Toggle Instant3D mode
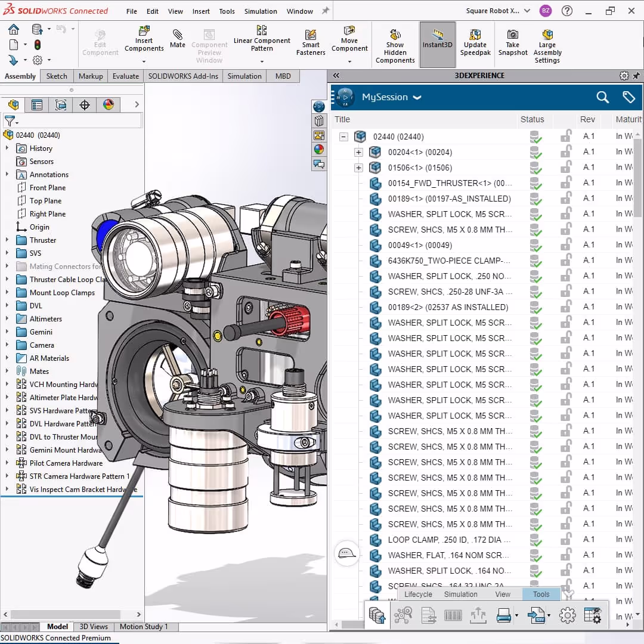The image size is (644, 644). pyautogui.click(x=438, y=44)
